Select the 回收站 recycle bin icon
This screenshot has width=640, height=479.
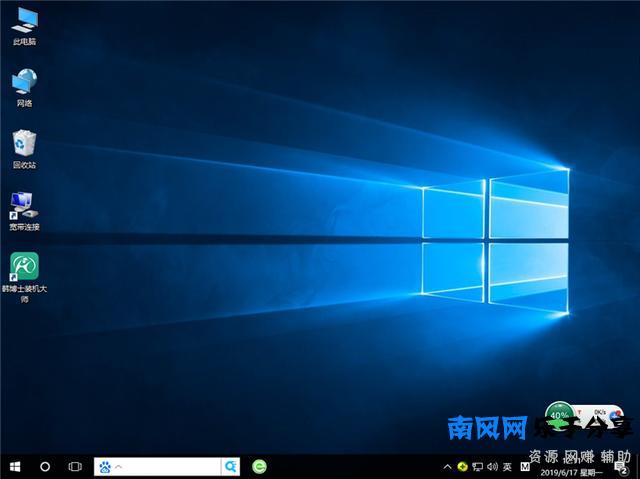(24, 149)
